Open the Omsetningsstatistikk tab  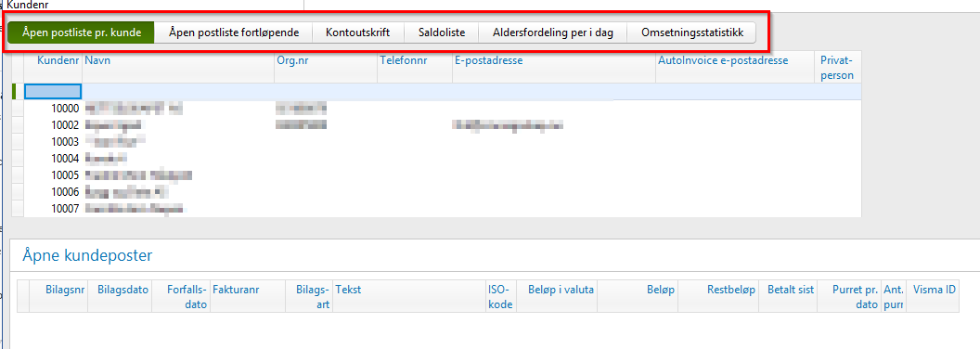click(x=692, y=32)
